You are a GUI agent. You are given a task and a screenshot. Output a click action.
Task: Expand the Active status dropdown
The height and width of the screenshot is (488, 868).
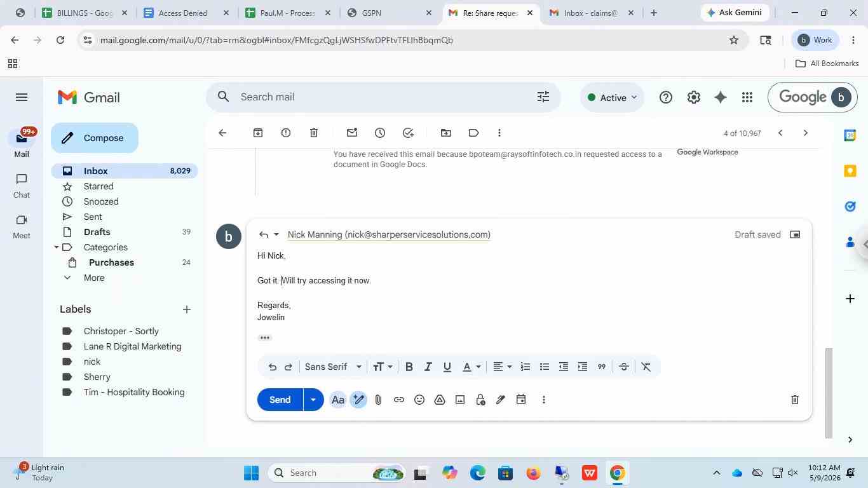click(x=613, y=97)
